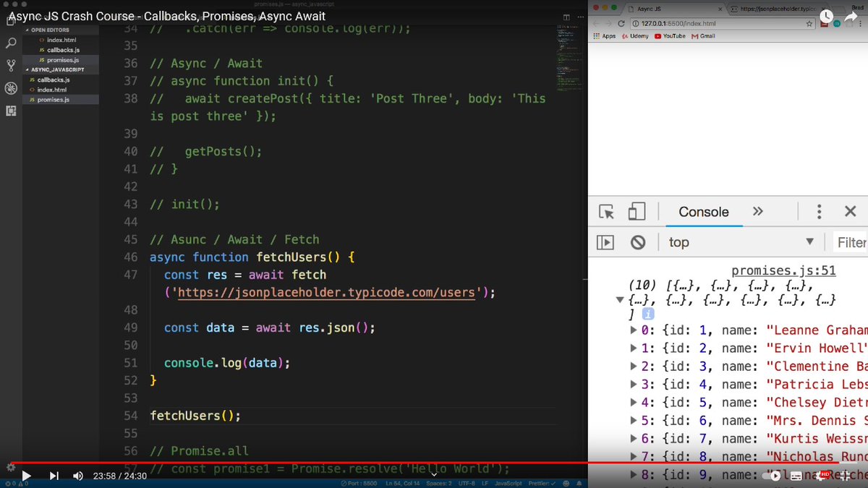The height and width of the screenshot is (488, 868).
Task: Share the video with arrow icon
Action: pyautogui.click(x=851, y=16)
